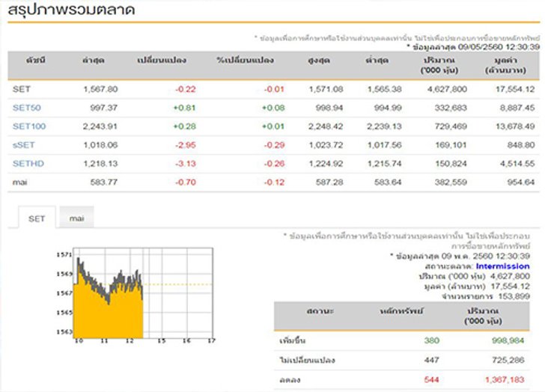
Task: Select SET50 change value +0.81
Action: 185,108
